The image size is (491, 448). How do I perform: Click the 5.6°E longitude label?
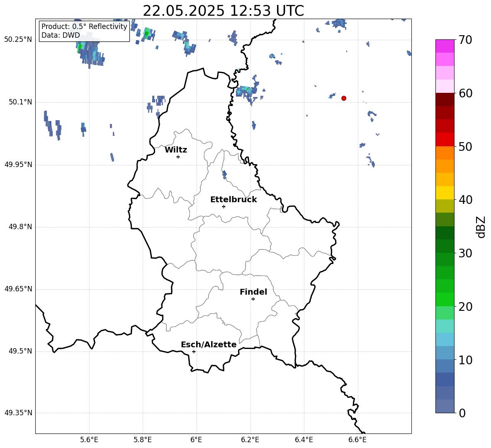point(89,440)
